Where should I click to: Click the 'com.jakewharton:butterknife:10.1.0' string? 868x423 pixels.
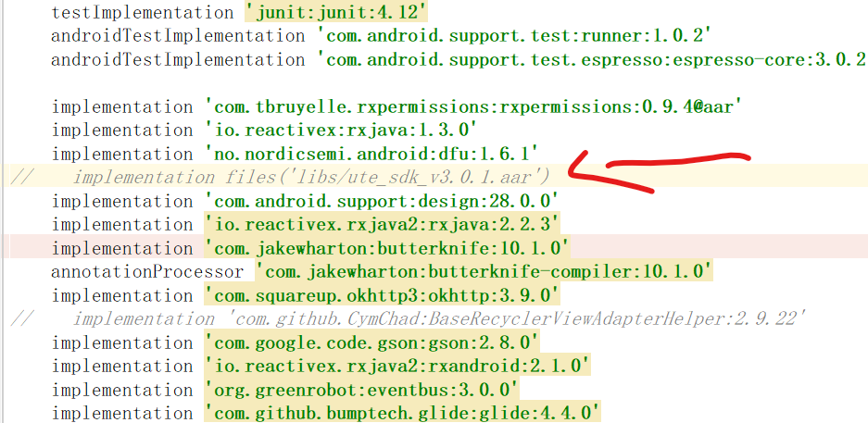387,248
